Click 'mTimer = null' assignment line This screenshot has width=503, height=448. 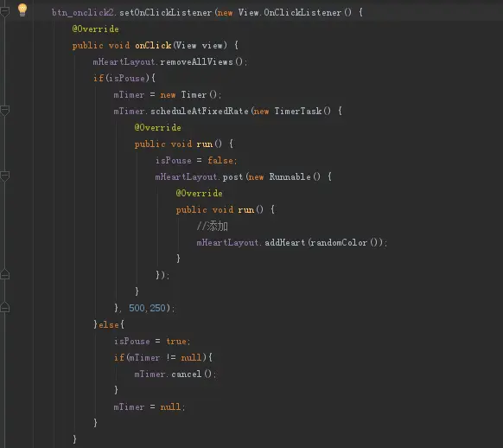pyautogui.click(x=150, y=407)
